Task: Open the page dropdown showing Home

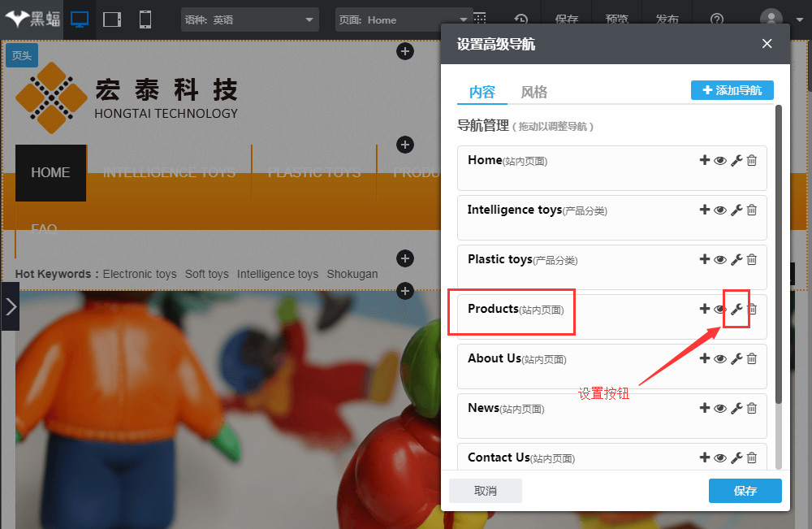Action: [404, 20]
